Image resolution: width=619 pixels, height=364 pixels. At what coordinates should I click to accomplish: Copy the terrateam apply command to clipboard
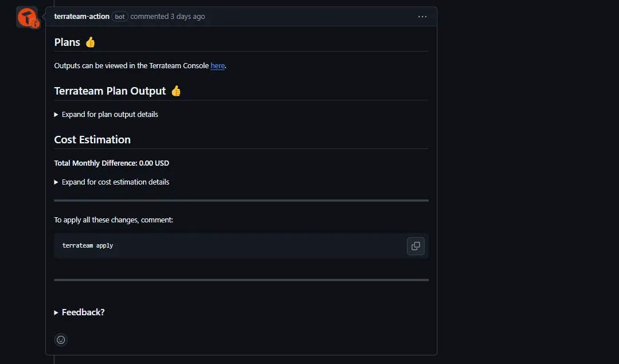[416, 245]
